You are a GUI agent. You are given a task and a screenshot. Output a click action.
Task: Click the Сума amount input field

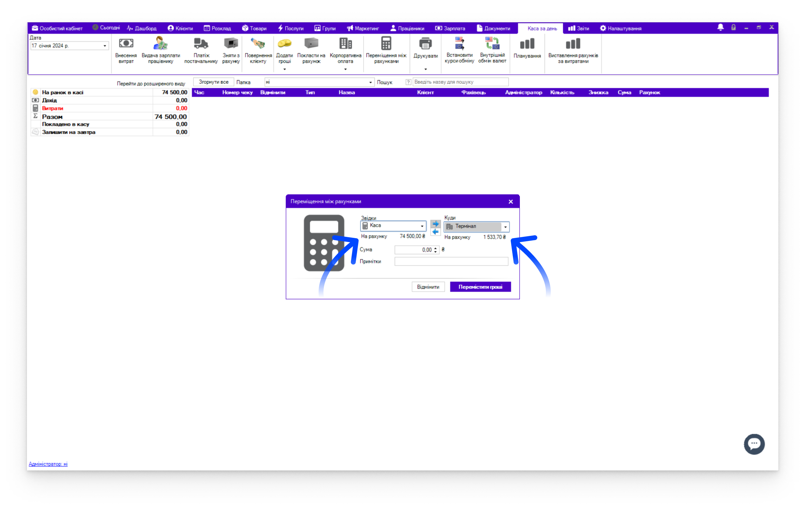click(414, 250)
